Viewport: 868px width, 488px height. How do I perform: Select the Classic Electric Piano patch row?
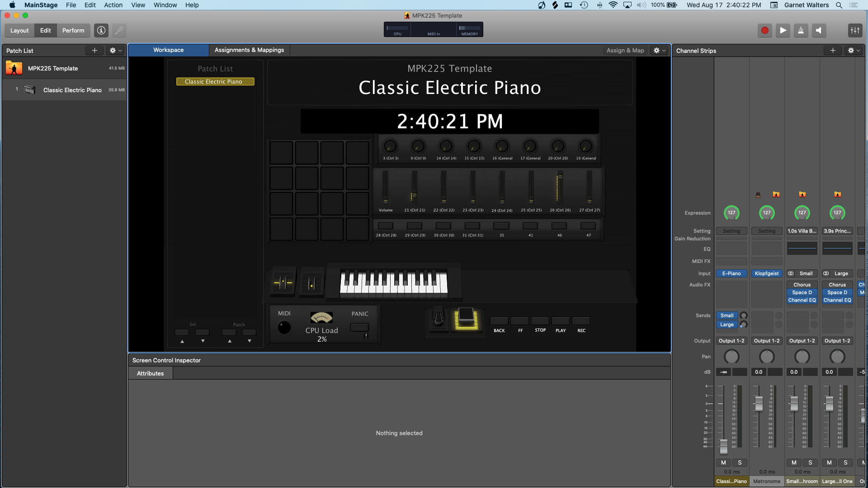click(65, 90)
